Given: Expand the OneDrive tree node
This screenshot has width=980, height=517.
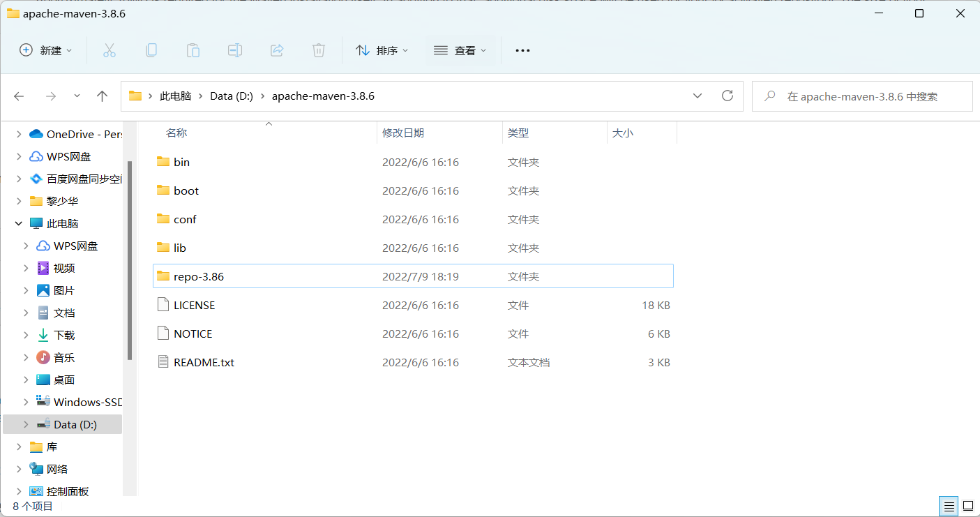Looking at the screenshot, I should [x=18, y=134].
